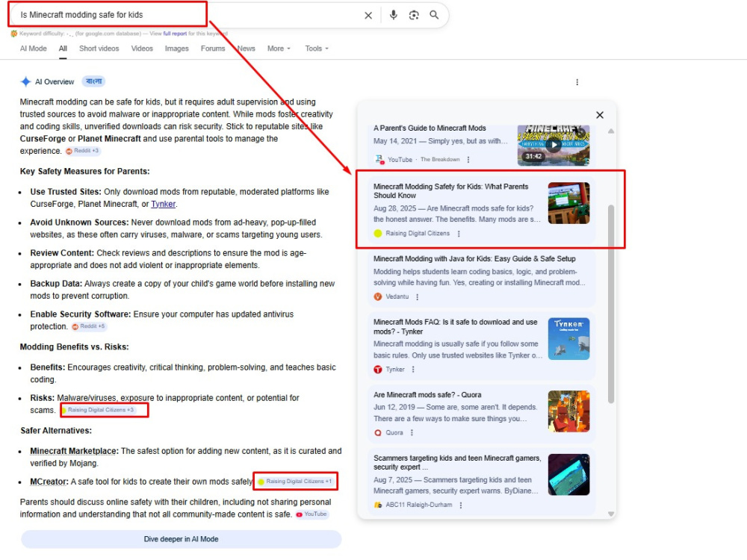This screenshot has width=747, height=560.
Task: Open options for ABC11 Raleigh-Durham result
Action: tap(461, 505)
